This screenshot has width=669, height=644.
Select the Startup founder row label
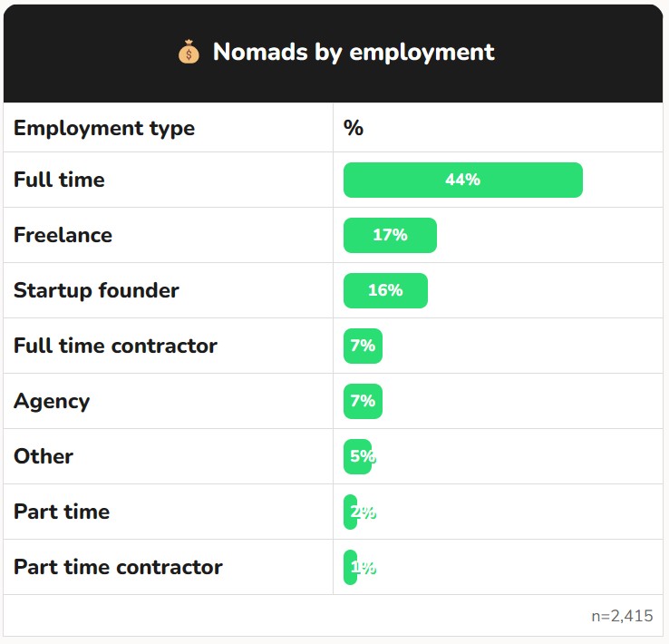96,290
